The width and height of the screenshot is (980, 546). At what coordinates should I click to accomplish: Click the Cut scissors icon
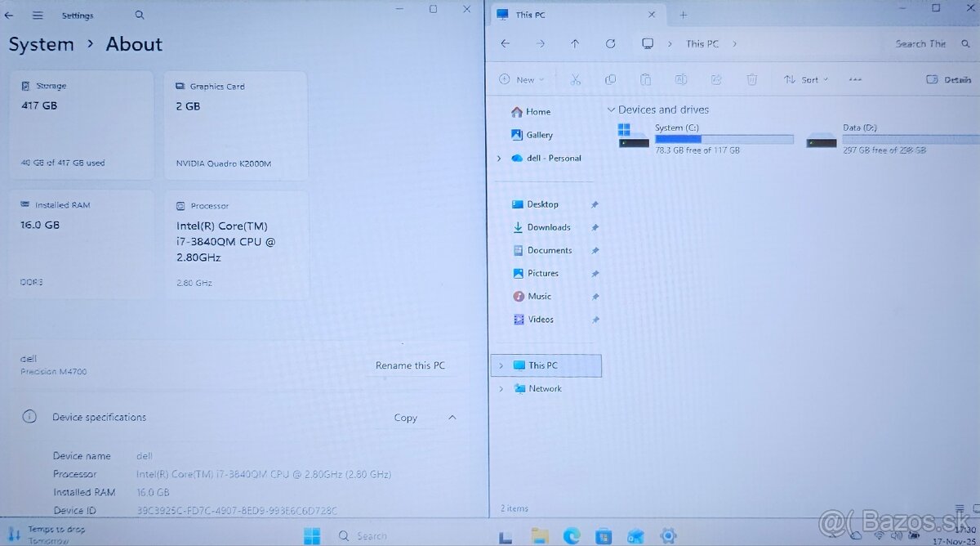click(x=575, y=79)
